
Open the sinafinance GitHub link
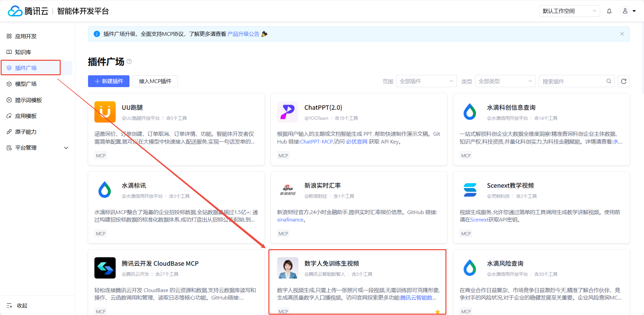290,220
